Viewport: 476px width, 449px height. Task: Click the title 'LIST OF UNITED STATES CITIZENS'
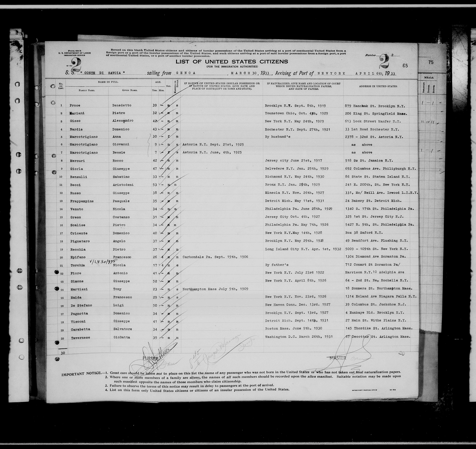point(232,62)
